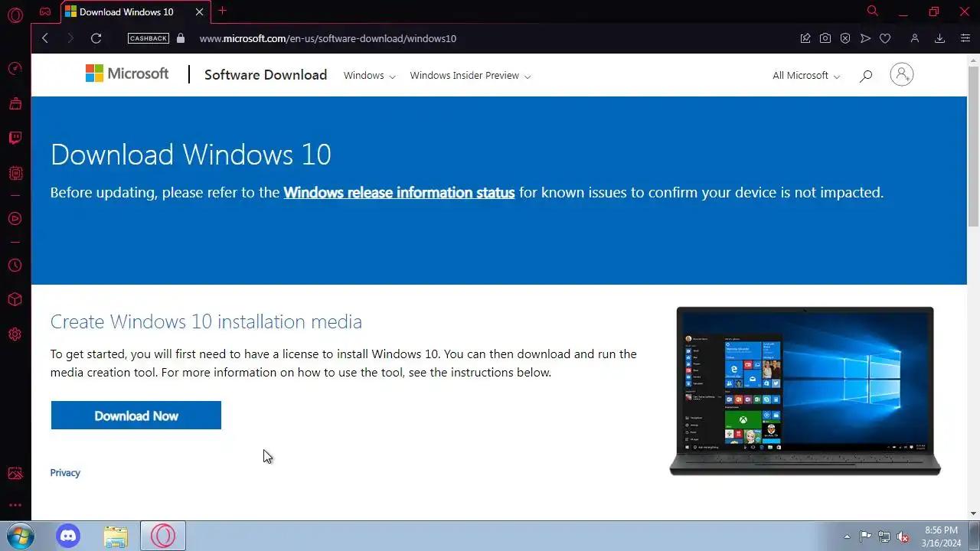Open ad blocker shield icon
Image resolution: width=980 pixels, height=551 pixels.
(x=845, y=38)
